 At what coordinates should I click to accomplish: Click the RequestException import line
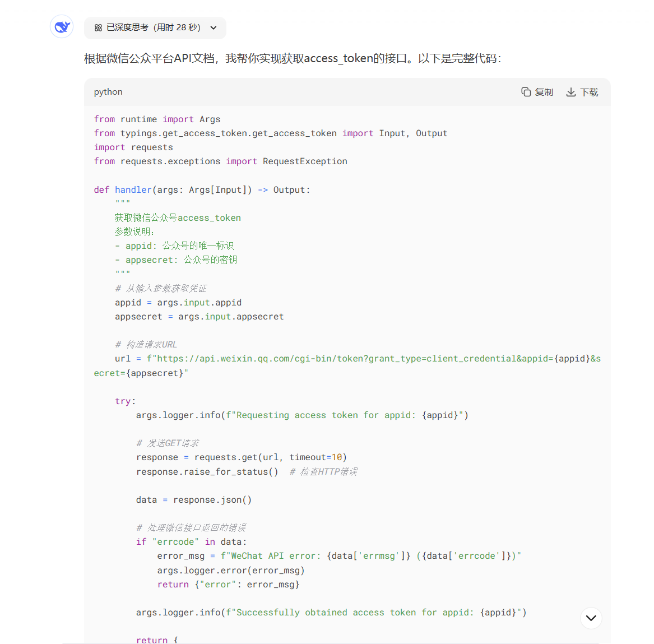[220, 161]
